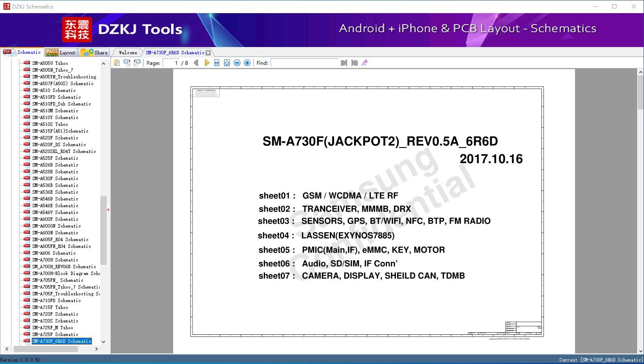Click the PDF icon beside SM-A715F Tshoo
Image resolution: width=644 pixels, height=364 pixels.
[x=27, y=307]
